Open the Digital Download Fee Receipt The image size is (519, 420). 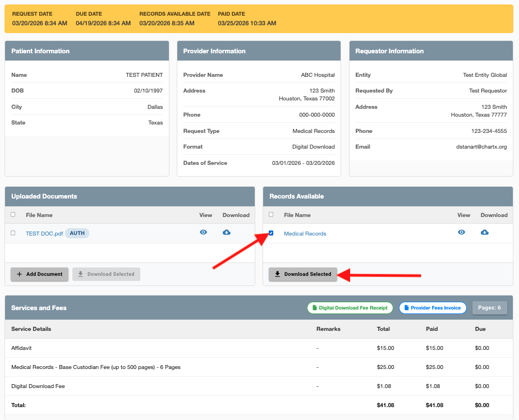pyautogui.click(x=350, y=308)
